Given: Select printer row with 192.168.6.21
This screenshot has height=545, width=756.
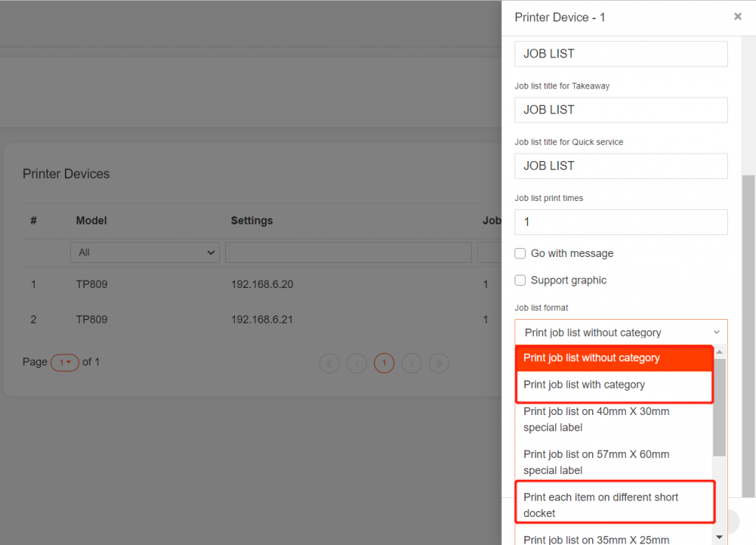Looking at the screenshot, I should (262, 320).
